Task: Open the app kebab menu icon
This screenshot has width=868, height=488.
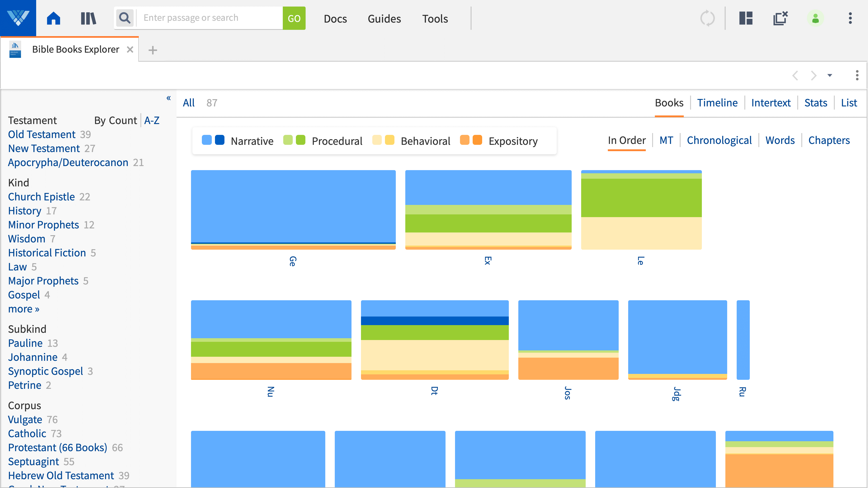Action: [850, 18]
